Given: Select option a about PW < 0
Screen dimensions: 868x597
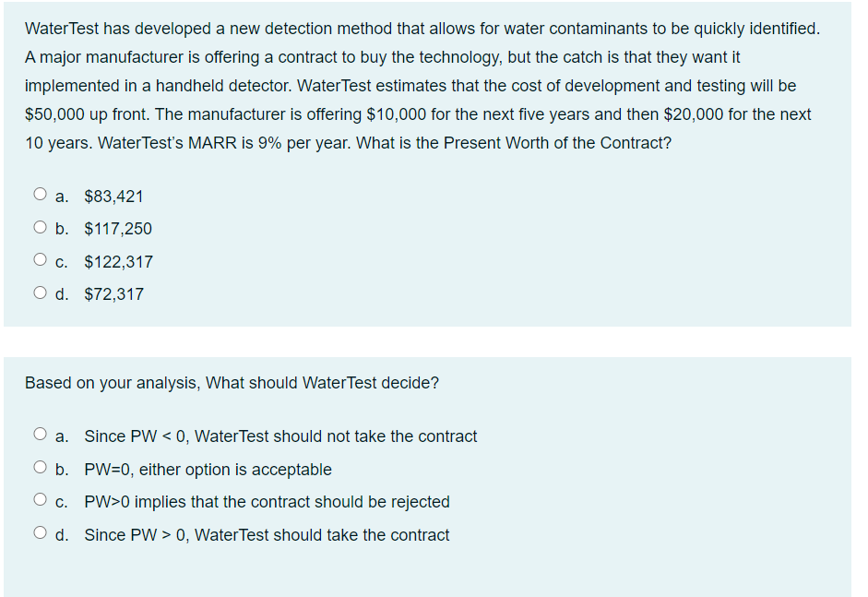Looking at the screenshot, I should [x=41, y=433].
